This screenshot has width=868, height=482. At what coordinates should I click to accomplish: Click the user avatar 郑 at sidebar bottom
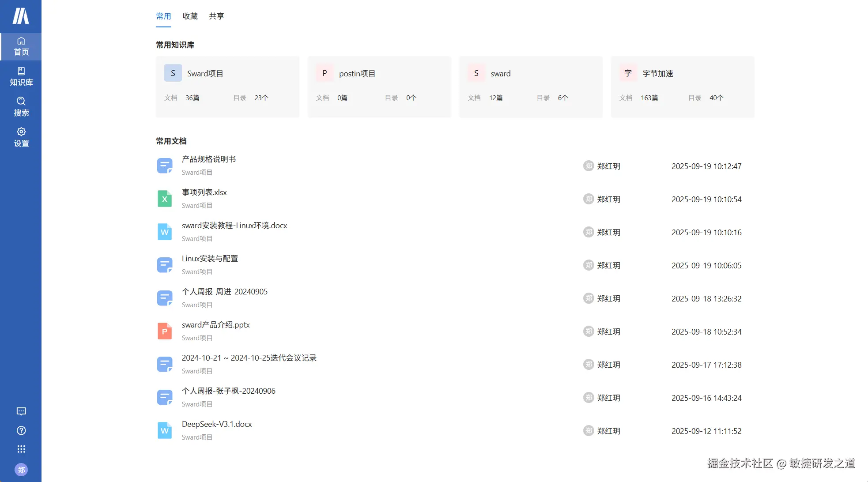(x=21, y=470)
